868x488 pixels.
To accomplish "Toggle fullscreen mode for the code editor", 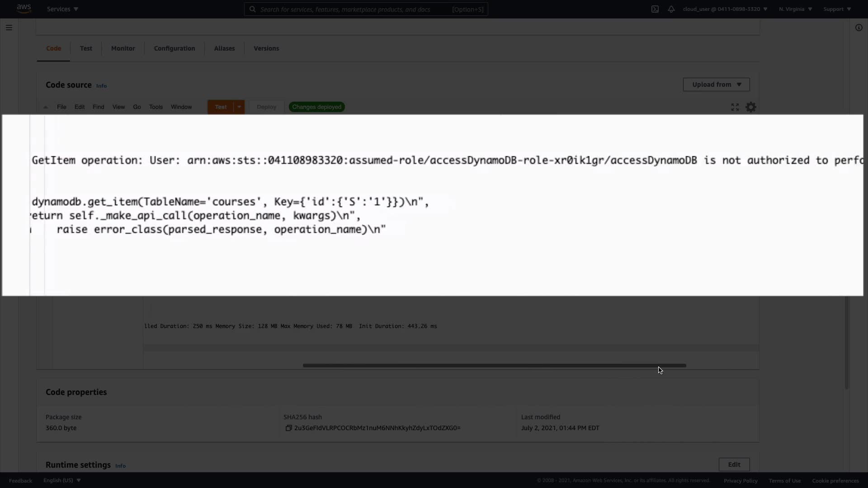I will click(x=735, y=107).
